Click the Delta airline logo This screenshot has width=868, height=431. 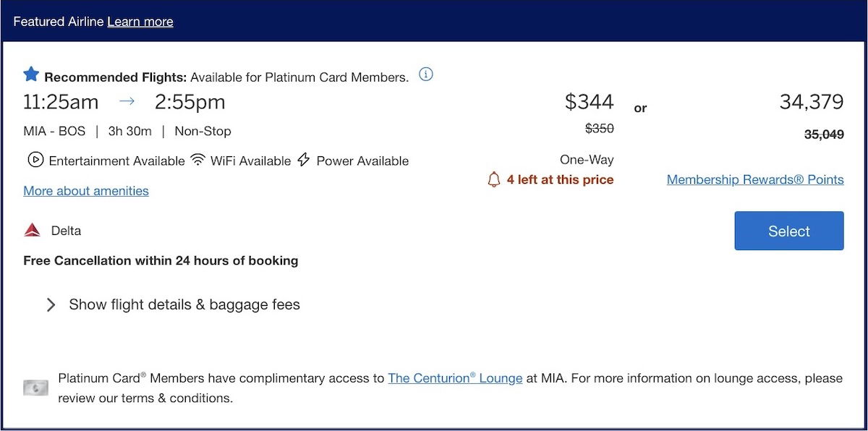[32, 231]
